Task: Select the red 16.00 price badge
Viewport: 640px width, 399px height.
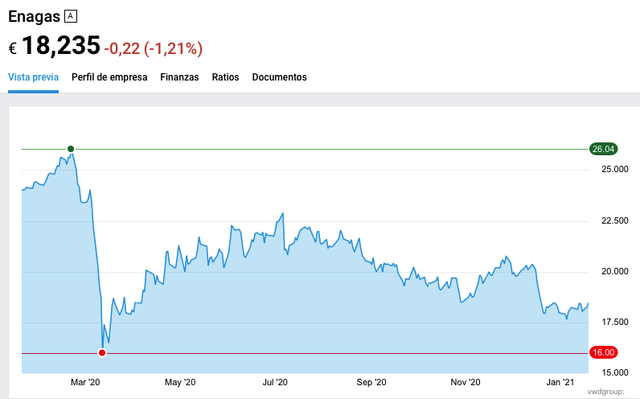Action: (603, 352)
